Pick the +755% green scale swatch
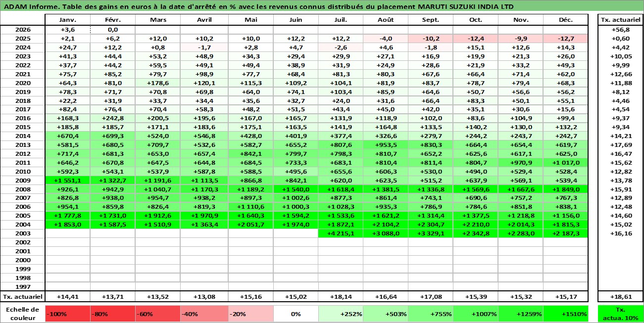Screen dimensions: 644x323 pos(431,314)
